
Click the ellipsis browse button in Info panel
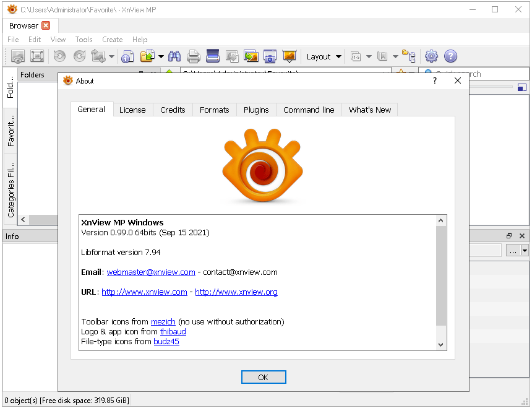pos(513,251)
